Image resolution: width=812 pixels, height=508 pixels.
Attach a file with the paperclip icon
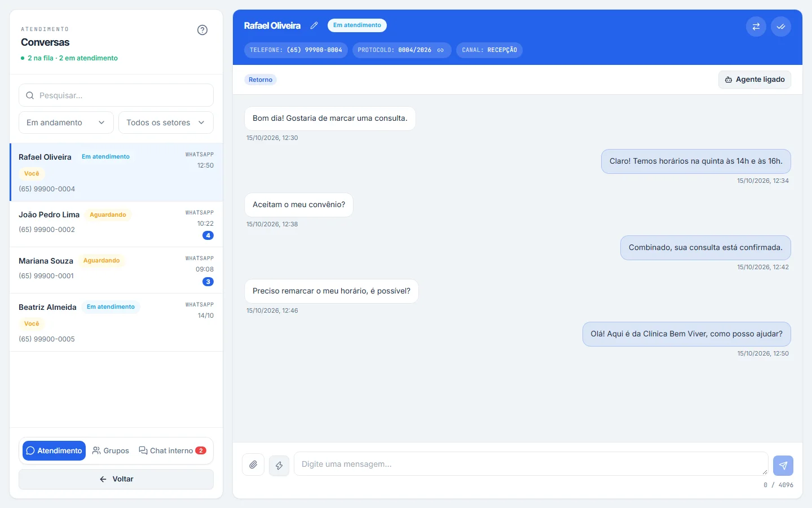[x=253, y=465]
